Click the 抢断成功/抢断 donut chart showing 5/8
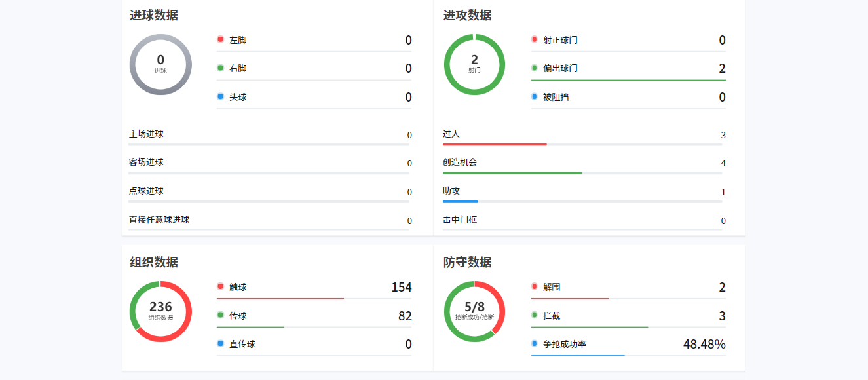 pos(474,311)
